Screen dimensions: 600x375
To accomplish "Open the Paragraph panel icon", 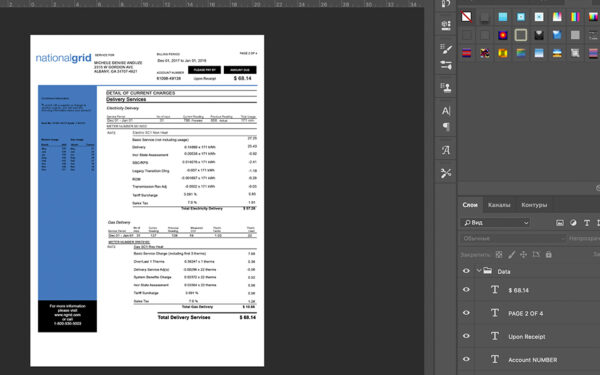I will [x=446, y=127].
